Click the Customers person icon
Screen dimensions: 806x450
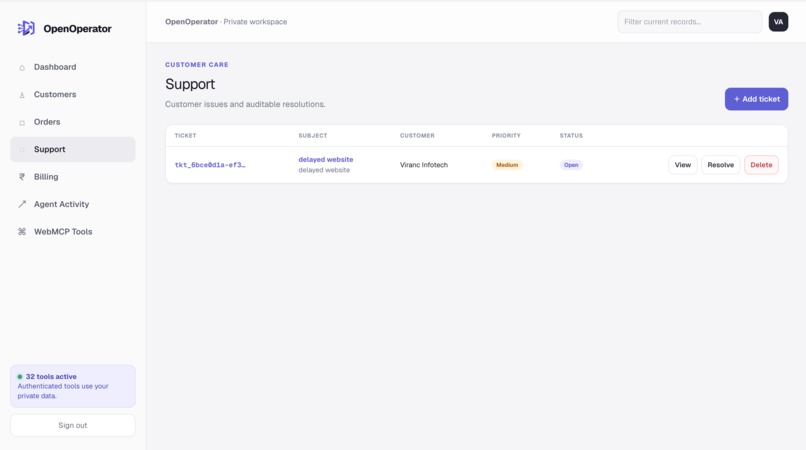(22, 95)
